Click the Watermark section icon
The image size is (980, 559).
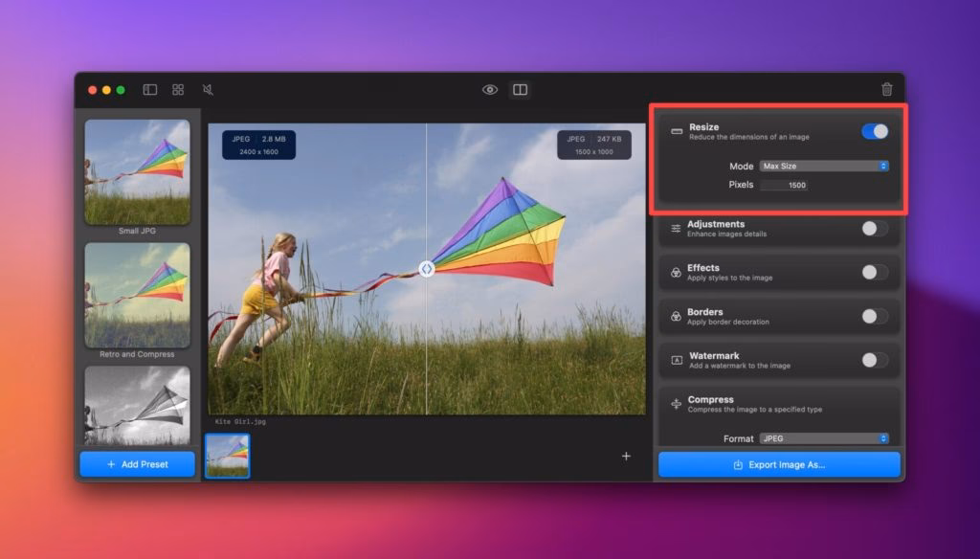click(x=677, y=361)
